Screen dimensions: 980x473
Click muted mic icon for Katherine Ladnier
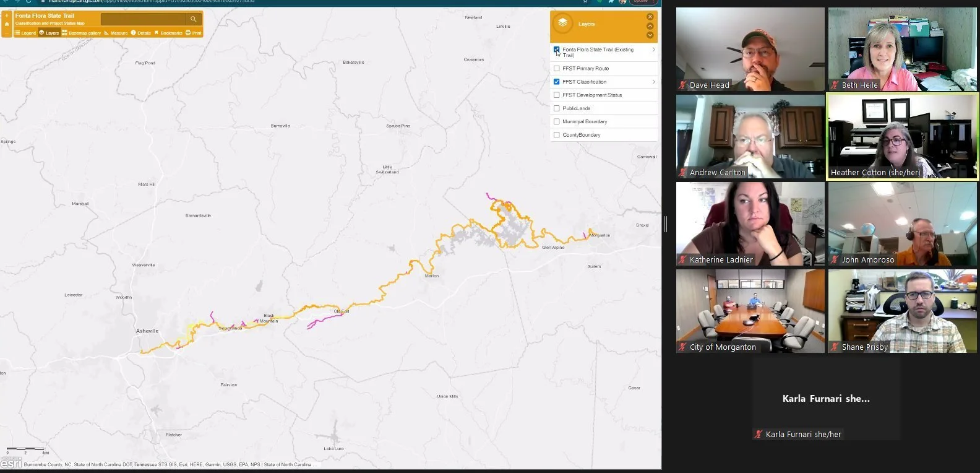[x=683, y=260]
